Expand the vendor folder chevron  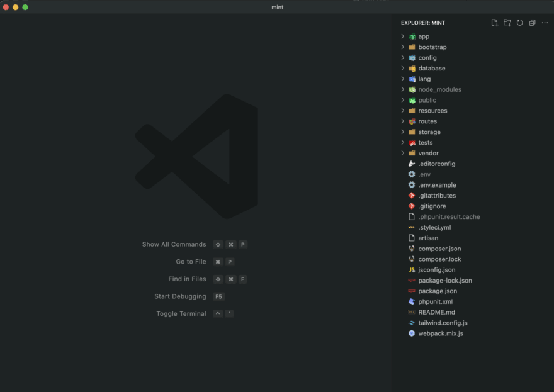coord(402,153)
